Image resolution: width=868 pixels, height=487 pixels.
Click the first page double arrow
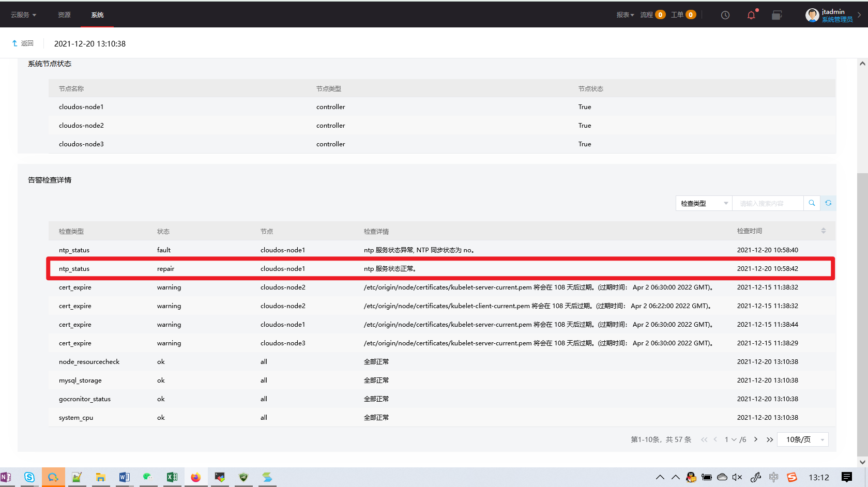tap(704, 439)
